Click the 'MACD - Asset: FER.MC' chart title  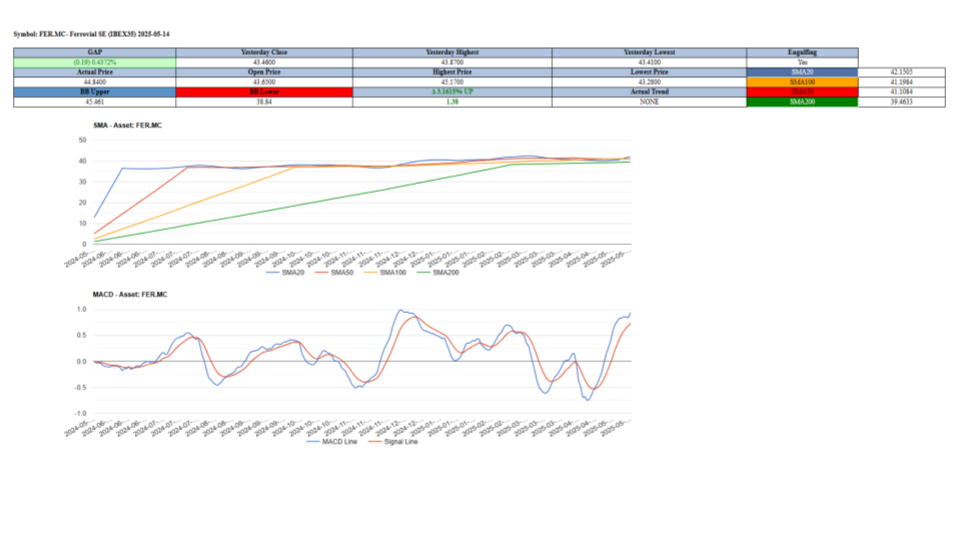(125, 296)
